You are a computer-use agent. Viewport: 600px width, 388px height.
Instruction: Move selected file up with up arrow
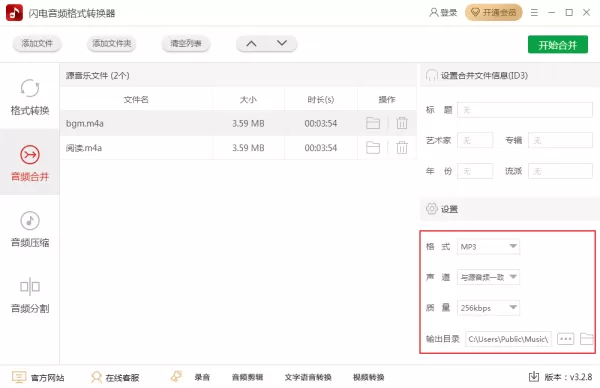(x=251, y=43)
